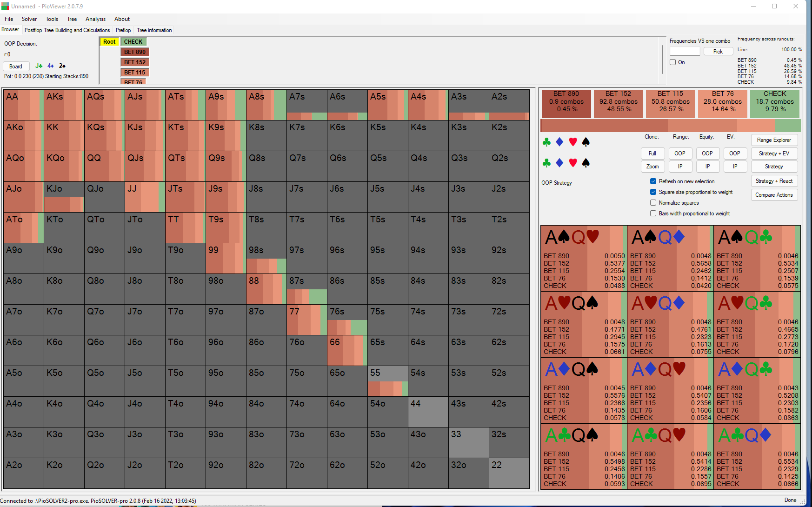
Task: Select the CHECK node beside Root
Action: click(133, 42)
